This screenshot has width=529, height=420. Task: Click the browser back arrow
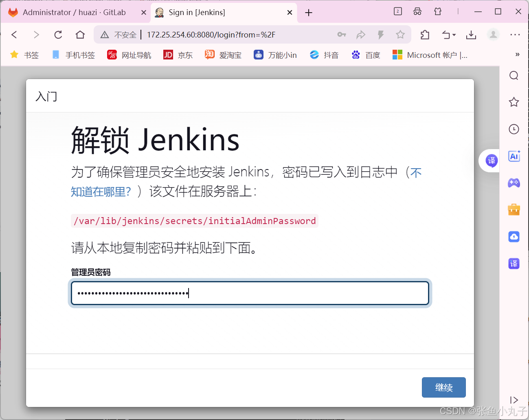click(14, 35)
